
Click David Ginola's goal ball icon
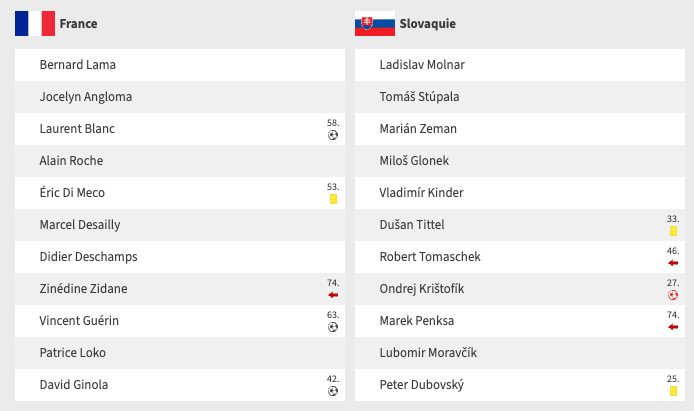[x=333, y=391]
